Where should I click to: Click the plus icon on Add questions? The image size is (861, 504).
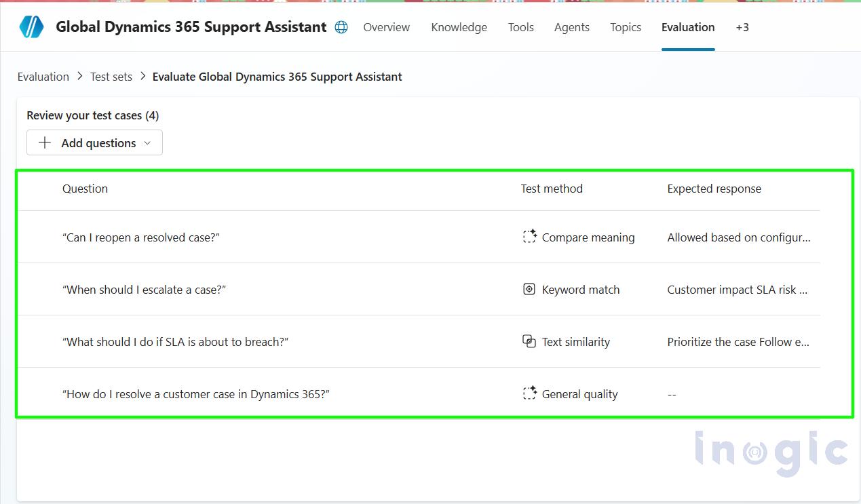[45, 142]
